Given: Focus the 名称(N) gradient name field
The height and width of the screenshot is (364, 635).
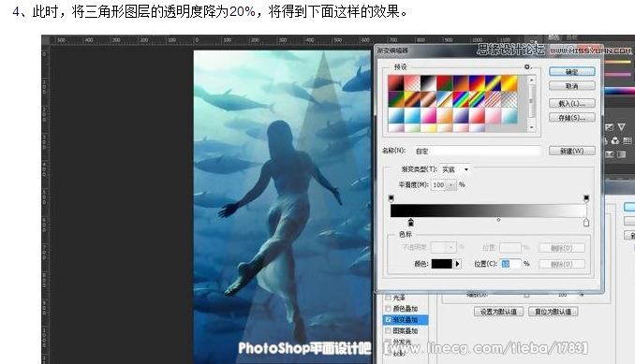Looking at the screenshot, I should click(477, 151).
